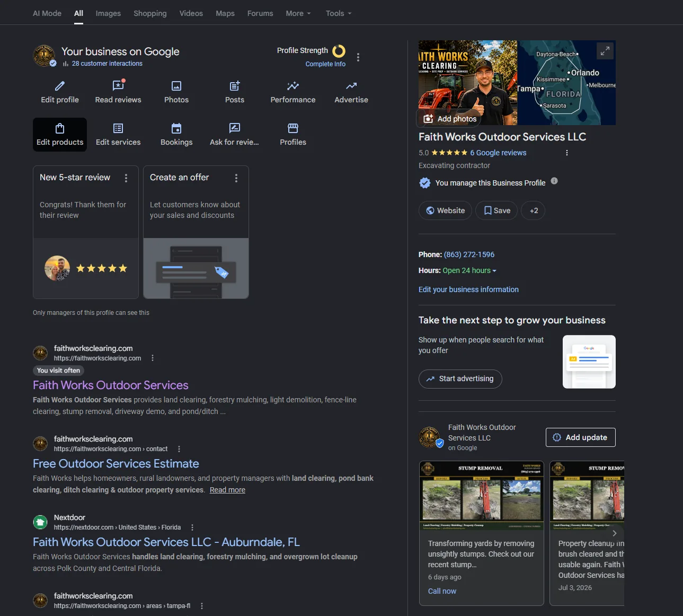Open the Tools dropdown

coord(339,13)
